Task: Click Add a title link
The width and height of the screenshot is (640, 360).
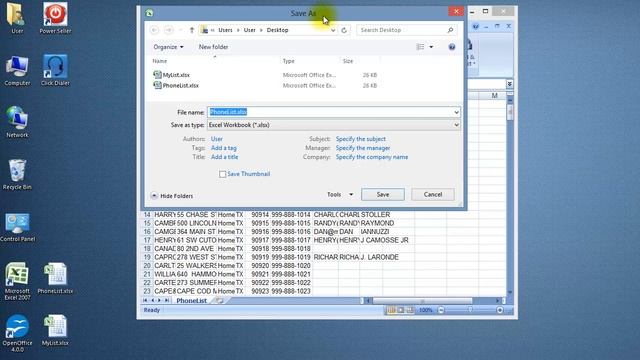Action: [224, 157]
